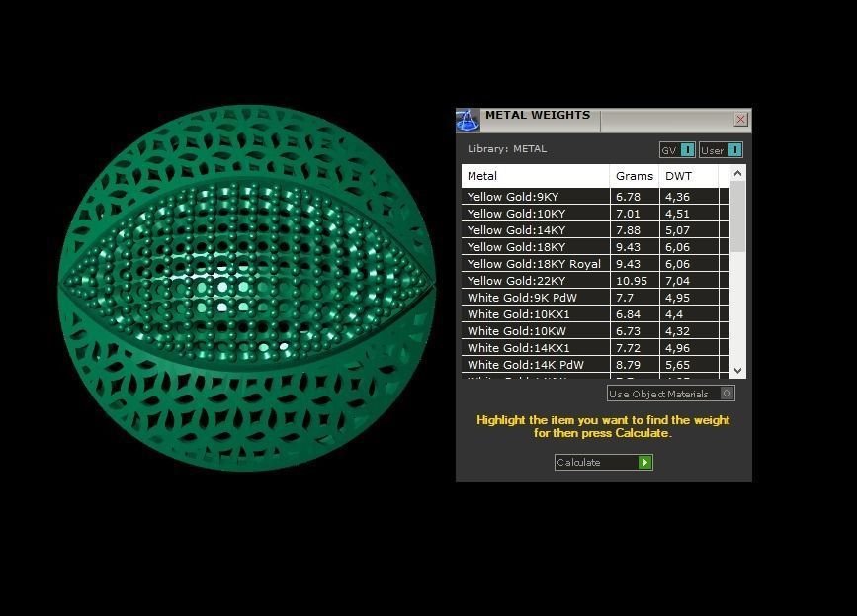
Task: Click the Metal Weights scale icon
Action: [x=468, y=121]
